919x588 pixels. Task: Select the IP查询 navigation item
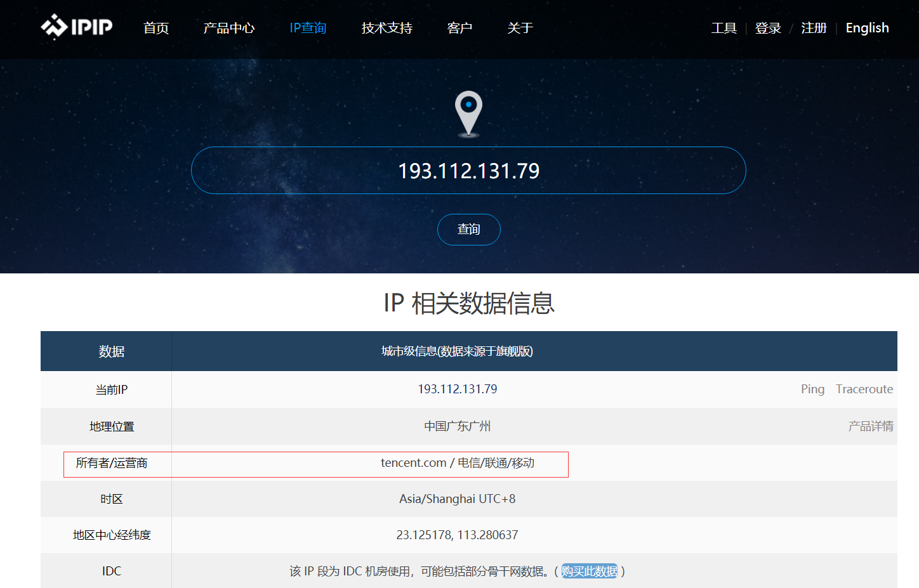click(x=308, y=27)
